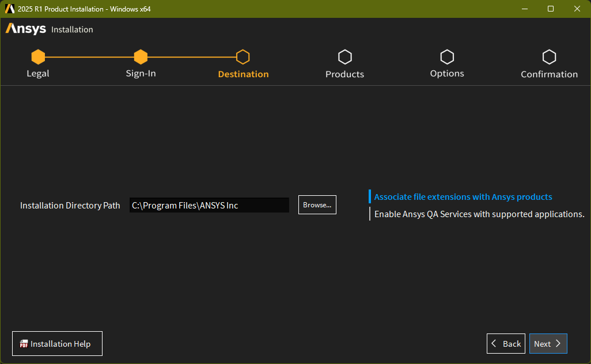Image resolution: width=591 pixels, height=364 pixels.
Task: Click the Confirmation step hexagon icon
Action: click(549, 57)
